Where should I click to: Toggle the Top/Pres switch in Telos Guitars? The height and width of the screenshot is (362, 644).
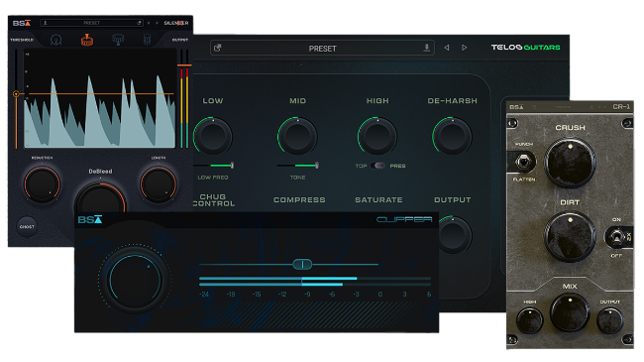click(377, 166)
